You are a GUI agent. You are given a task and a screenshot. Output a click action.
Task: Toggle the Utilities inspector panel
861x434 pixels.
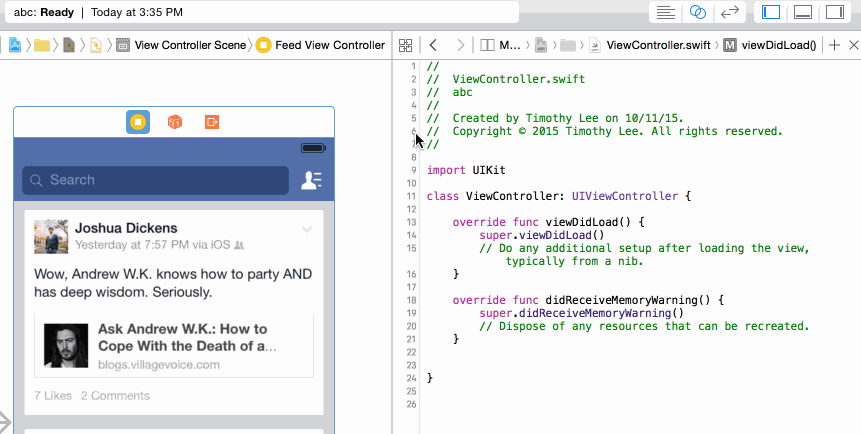pos(835,12)
